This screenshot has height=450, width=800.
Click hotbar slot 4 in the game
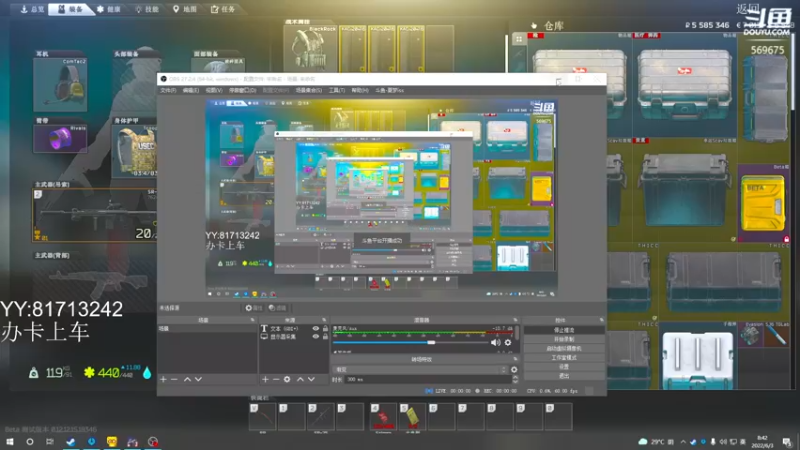coord(383,416)
